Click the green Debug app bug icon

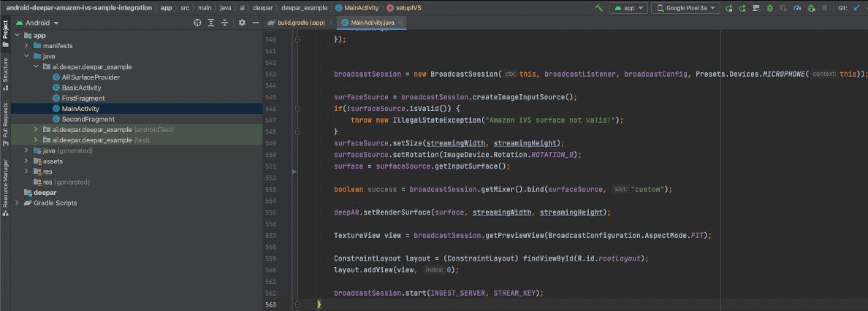click(769, 8)
